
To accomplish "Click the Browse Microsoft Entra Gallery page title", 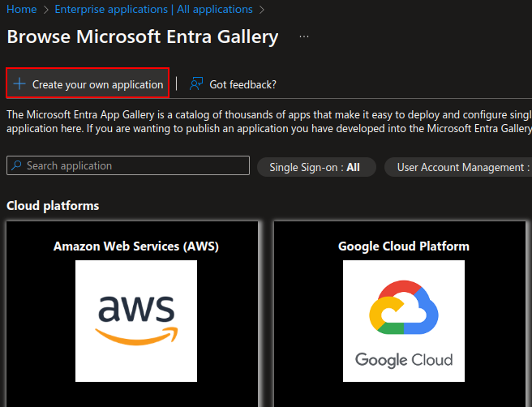I will [x=143, y=37].
